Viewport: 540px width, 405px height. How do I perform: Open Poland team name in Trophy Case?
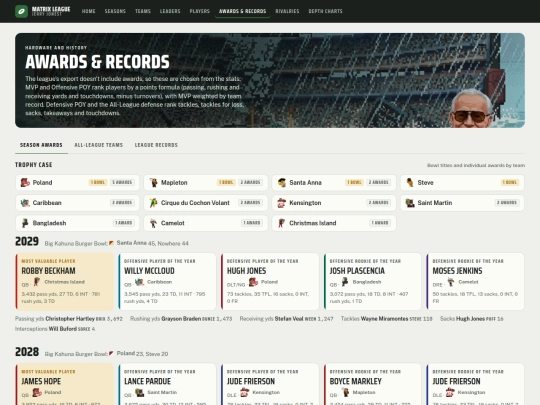[x=42, y=183]
